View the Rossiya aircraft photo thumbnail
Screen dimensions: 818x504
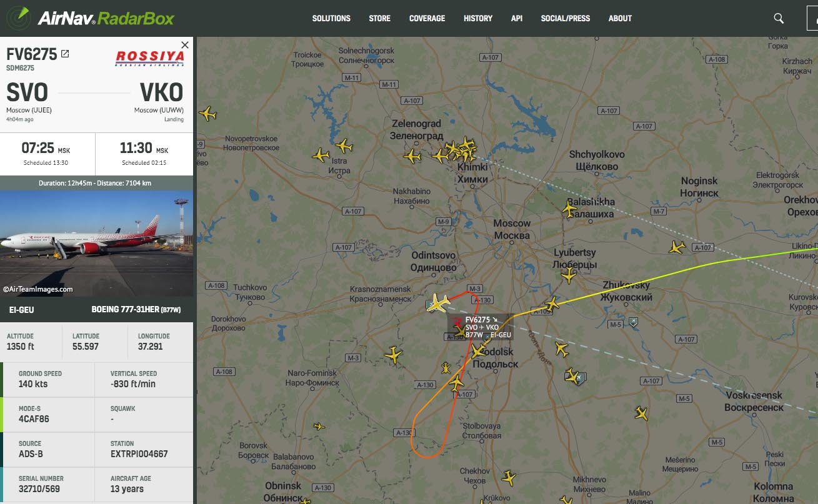pyautogui.click(x=97, y=243)
